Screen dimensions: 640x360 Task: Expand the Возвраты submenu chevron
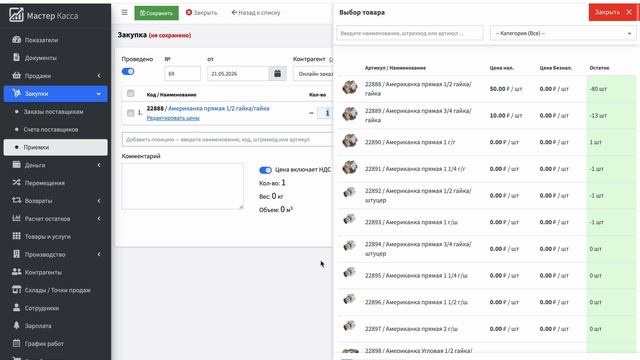coord(99,200)
